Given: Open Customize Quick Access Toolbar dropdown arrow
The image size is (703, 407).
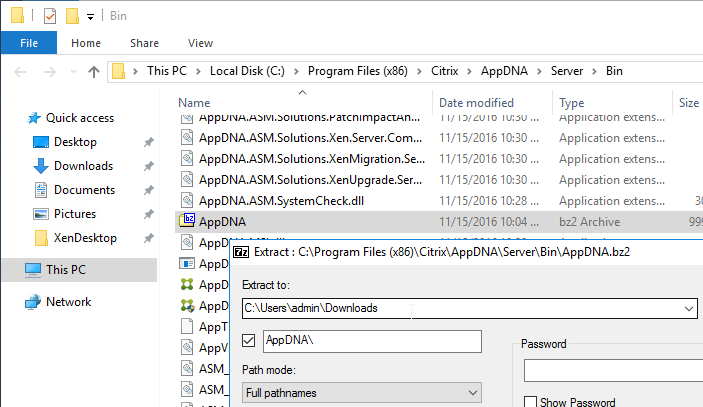Looking at the screenshot, I should 91,17.
